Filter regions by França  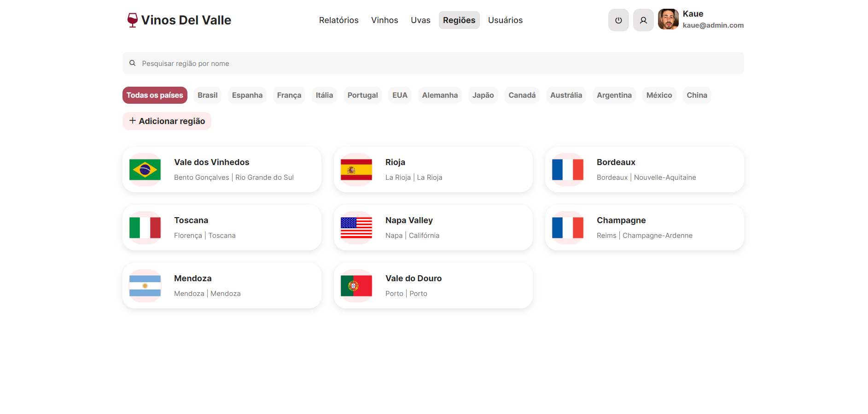tap(289, 95)
